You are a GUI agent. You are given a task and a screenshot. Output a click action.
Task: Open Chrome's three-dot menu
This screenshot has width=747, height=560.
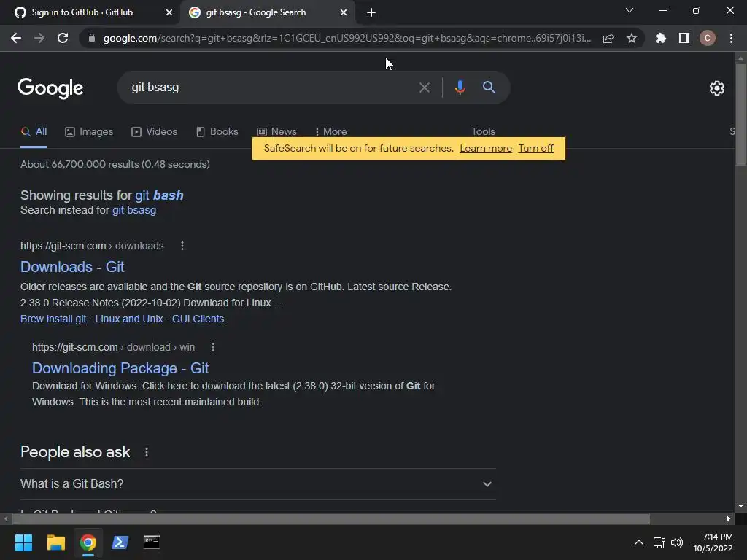coord(731,38)
